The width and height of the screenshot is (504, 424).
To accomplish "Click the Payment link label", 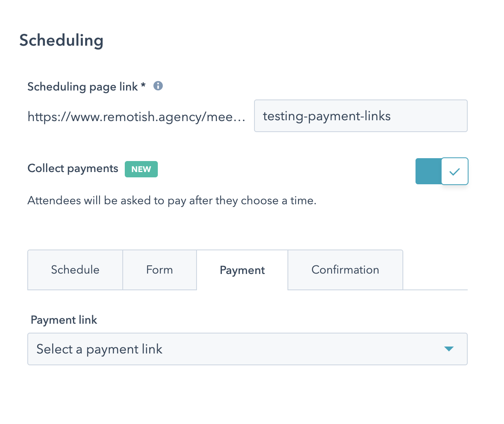I will click(x=64, y=320).
